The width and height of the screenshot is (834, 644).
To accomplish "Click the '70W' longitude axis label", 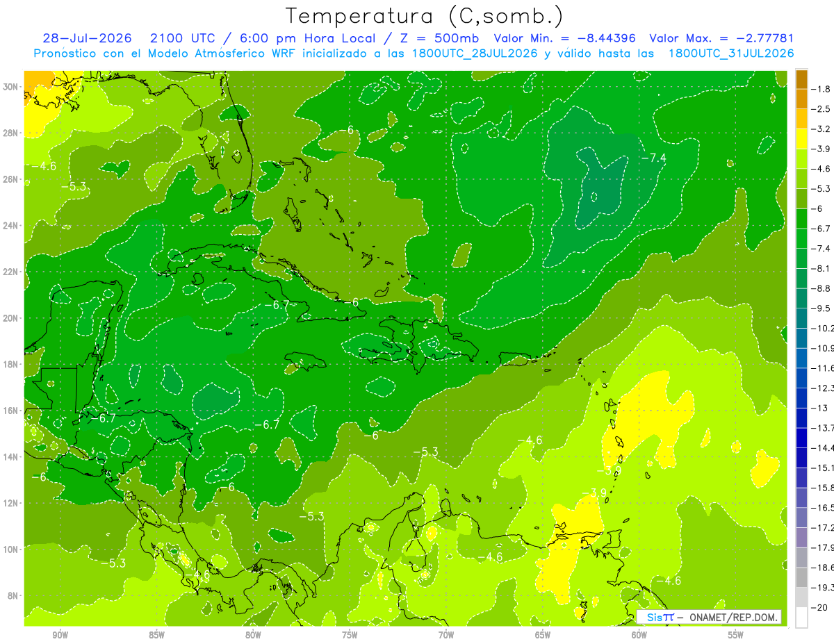I will (x=446, y=635).
